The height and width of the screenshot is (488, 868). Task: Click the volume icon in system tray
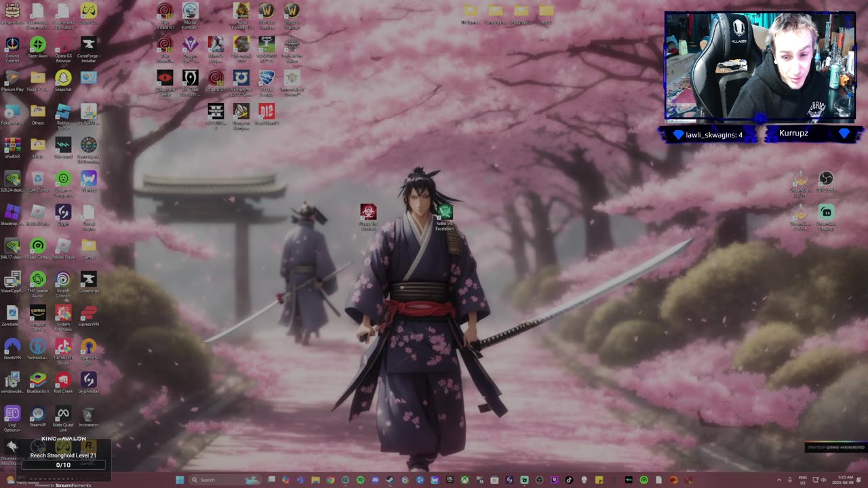(x=824, y=480)
